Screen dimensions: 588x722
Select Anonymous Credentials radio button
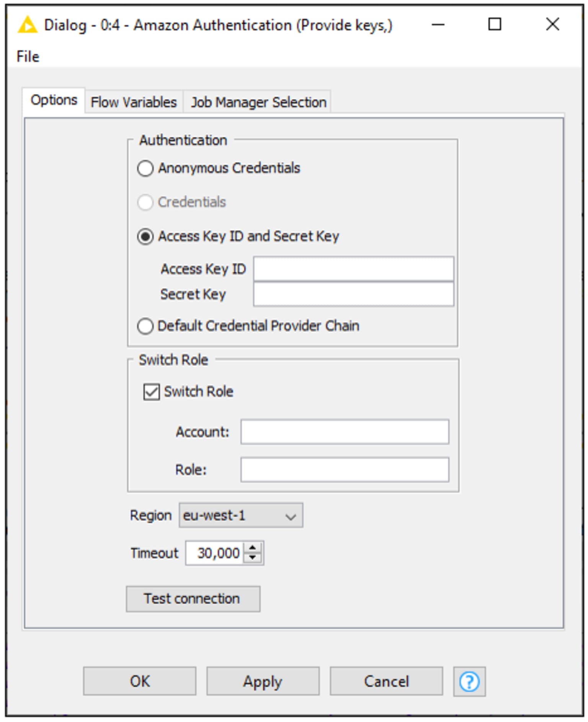145,169
